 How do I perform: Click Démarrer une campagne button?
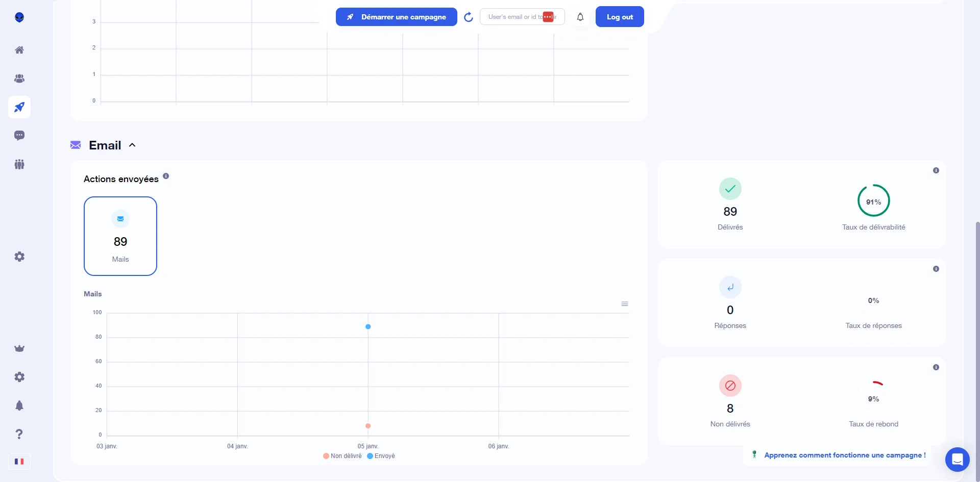397,17
